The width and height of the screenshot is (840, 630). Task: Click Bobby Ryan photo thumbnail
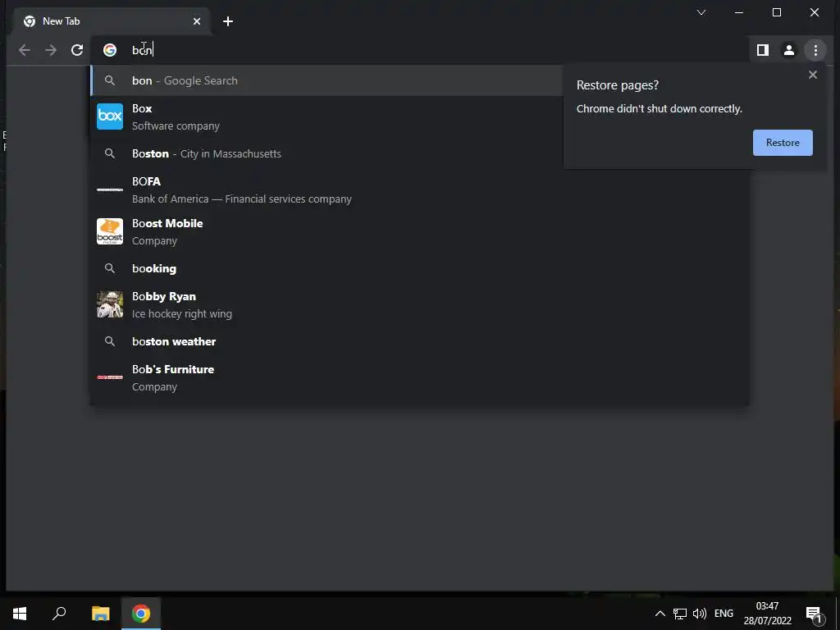[x=110, y=304]
